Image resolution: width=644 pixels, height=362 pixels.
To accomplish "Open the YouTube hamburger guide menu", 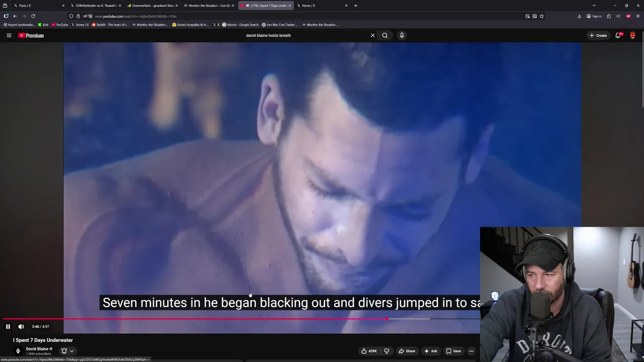I will coord(9,35).
